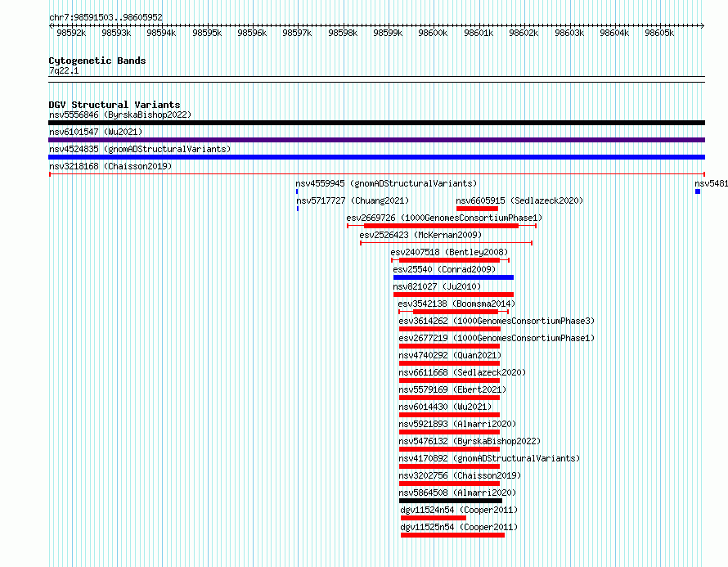Open variant nsv6611668 (Sedlazeck2020) label
728x567 pixels.
coord(462,372)
